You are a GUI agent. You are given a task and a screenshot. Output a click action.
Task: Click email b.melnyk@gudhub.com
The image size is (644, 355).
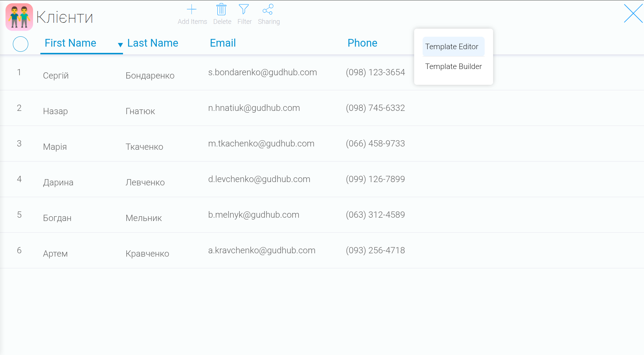[254, 215]
